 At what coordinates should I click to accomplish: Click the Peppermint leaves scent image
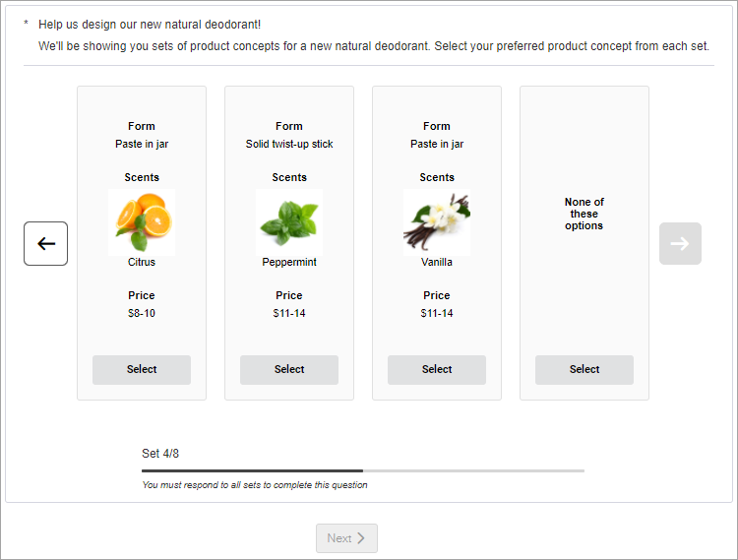[x=289, y=222]
